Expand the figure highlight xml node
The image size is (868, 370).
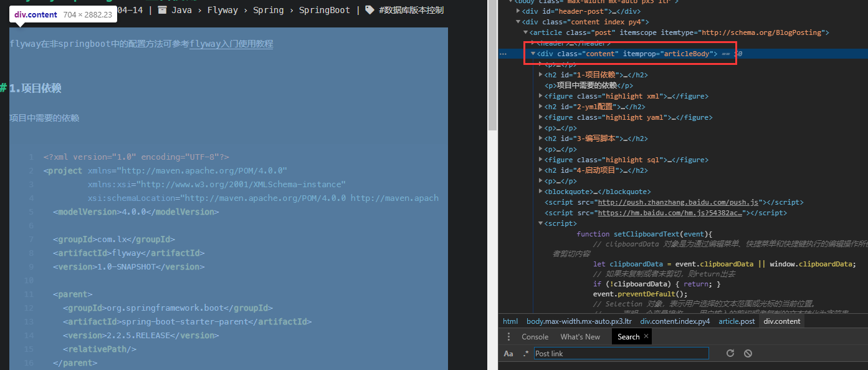[540, 96]
